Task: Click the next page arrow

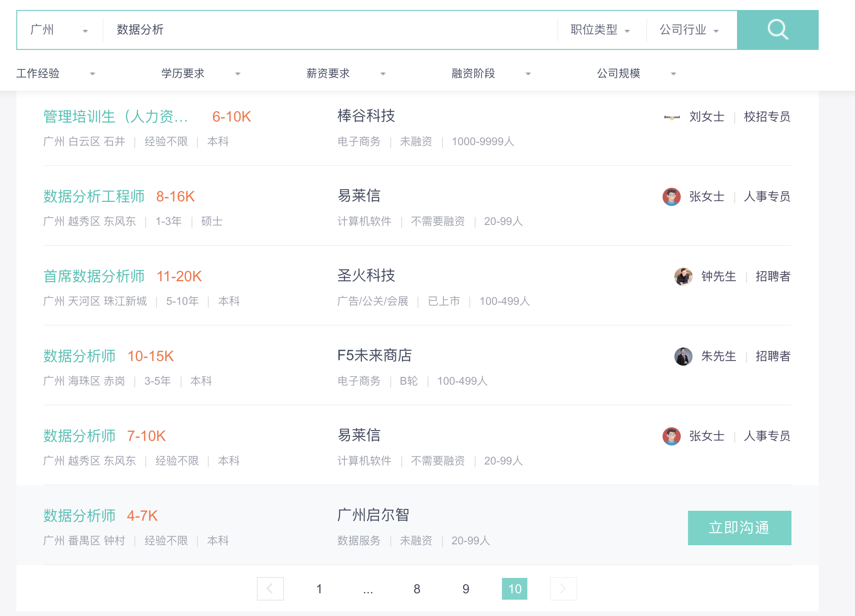Action: coord(564,589)
